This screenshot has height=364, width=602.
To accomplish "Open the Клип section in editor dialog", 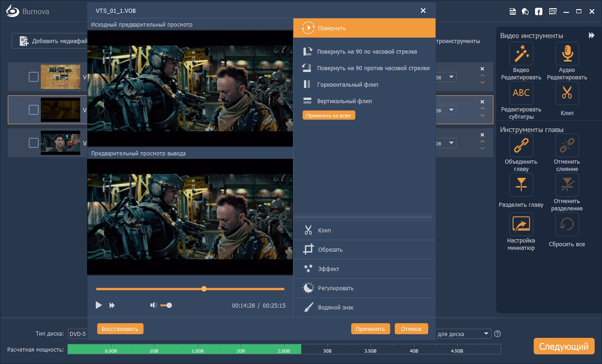I will tap(364, 231).
